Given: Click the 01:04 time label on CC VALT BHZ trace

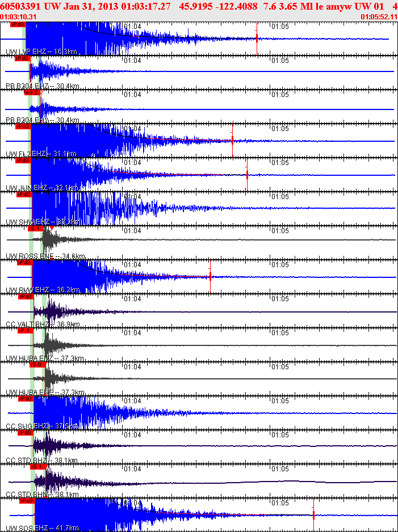Looking at the screenshot, I should click(132, 298).
